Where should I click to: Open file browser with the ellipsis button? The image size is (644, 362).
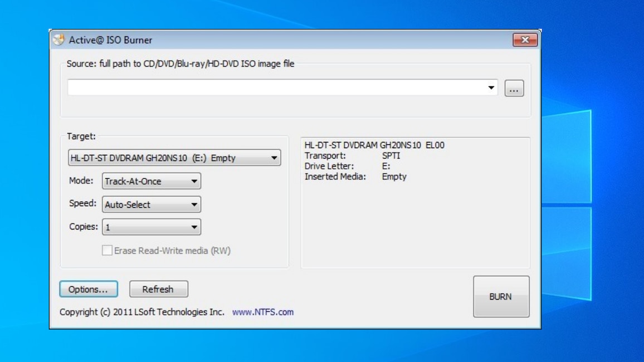click(514, 89)
